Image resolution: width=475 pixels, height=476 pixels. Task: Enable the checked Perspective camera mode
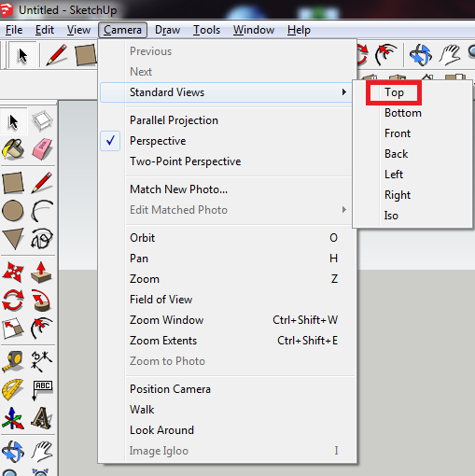pos(226,141)
